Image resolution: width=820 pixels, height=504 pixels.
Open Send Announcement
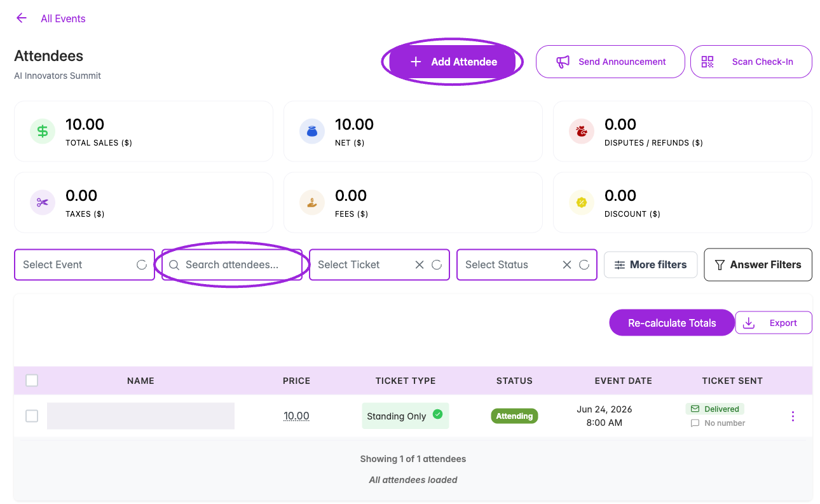[610, 62]
